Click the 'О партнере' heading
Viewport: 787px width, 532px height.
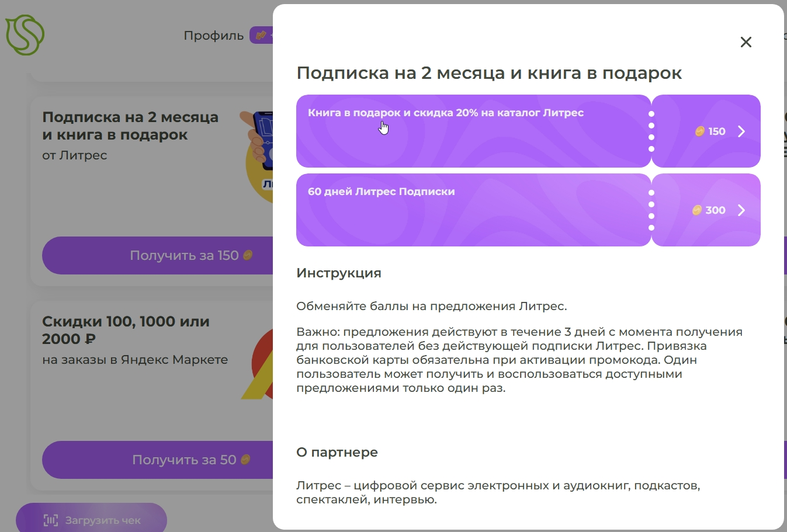click(337, 452)
